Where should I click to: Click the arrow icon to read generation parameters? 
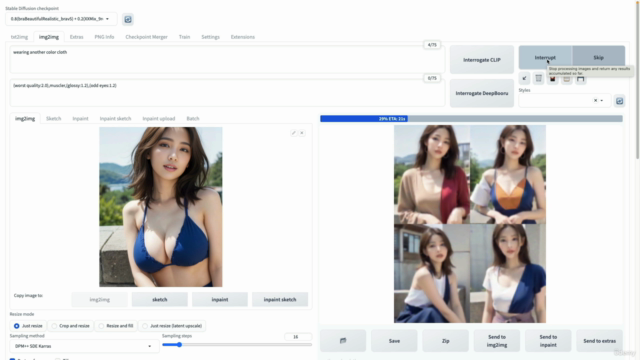(x=524, y=78)
